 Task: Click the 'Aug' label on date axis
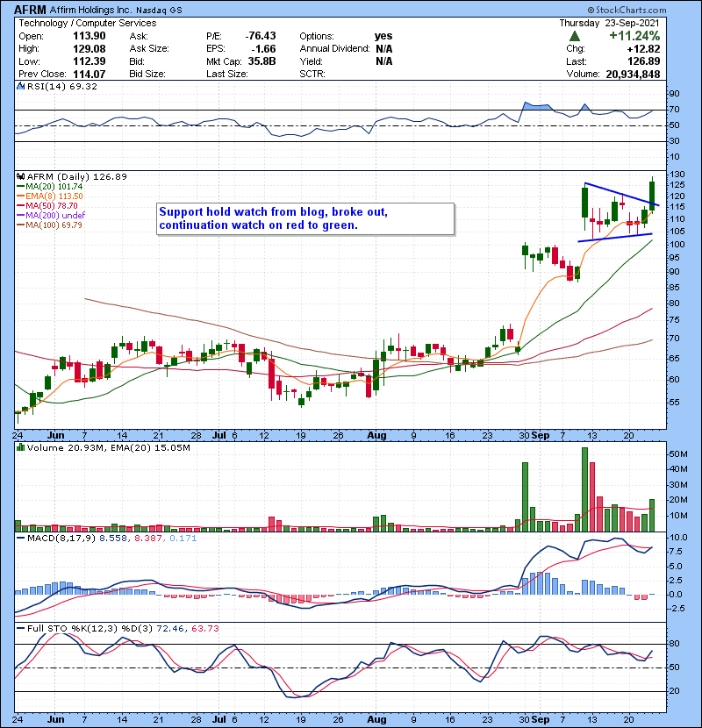point(376,433)
